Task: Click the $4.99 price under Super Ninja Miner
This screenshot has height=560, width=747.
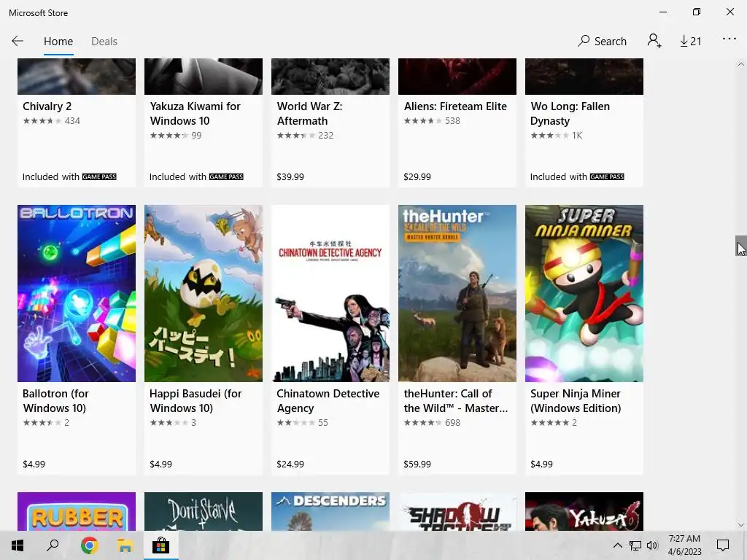Action: pos(542,464)
